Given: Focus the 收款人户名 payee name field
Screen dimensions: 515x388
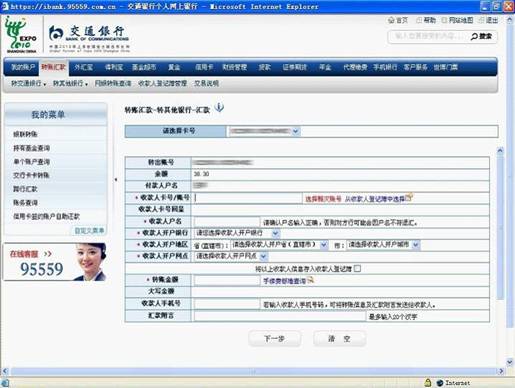Looking at the screenshot, I should (x=227, y=221).
